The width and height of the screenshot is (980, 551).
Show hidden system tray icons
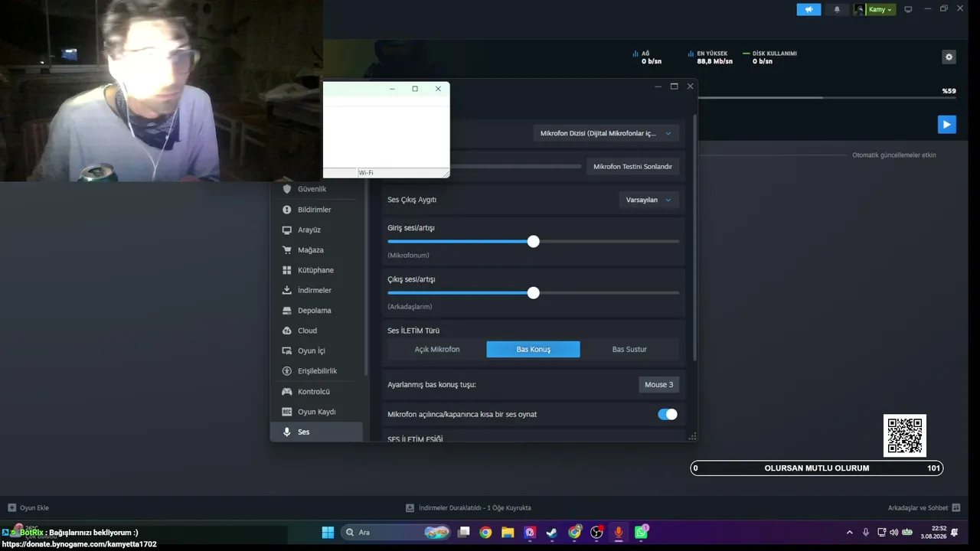849,533
